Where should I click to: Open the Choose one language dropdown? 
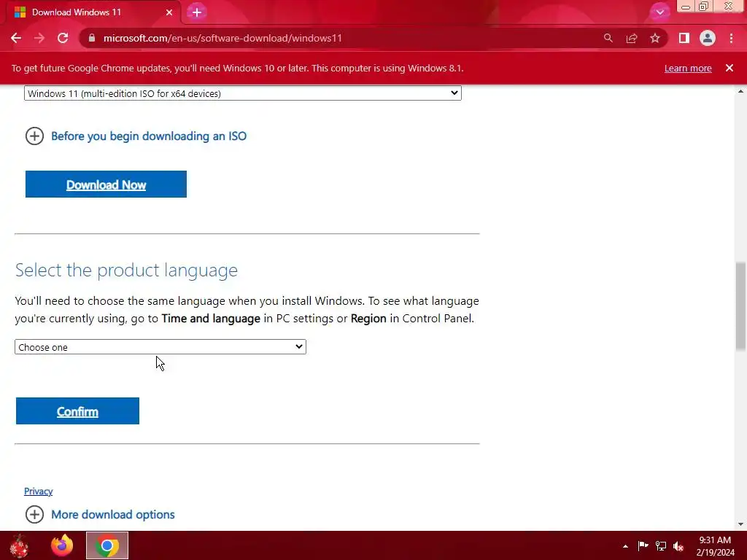160,347
